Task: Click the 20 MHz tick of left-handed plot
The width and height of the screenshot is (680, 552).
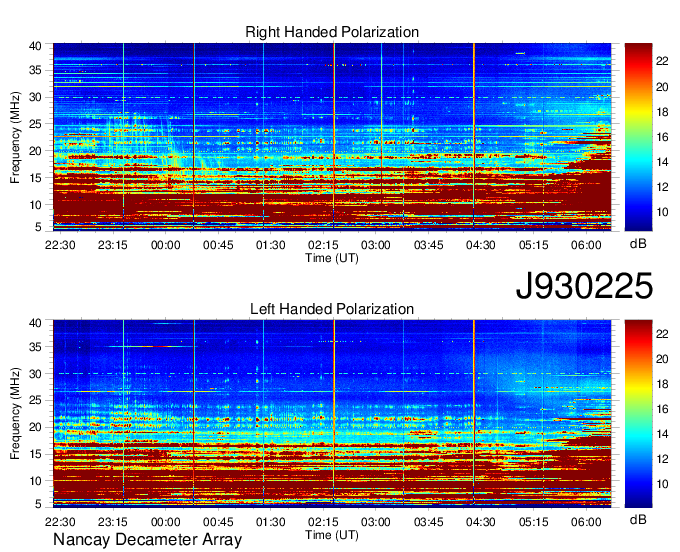Action: click(35, 428)
